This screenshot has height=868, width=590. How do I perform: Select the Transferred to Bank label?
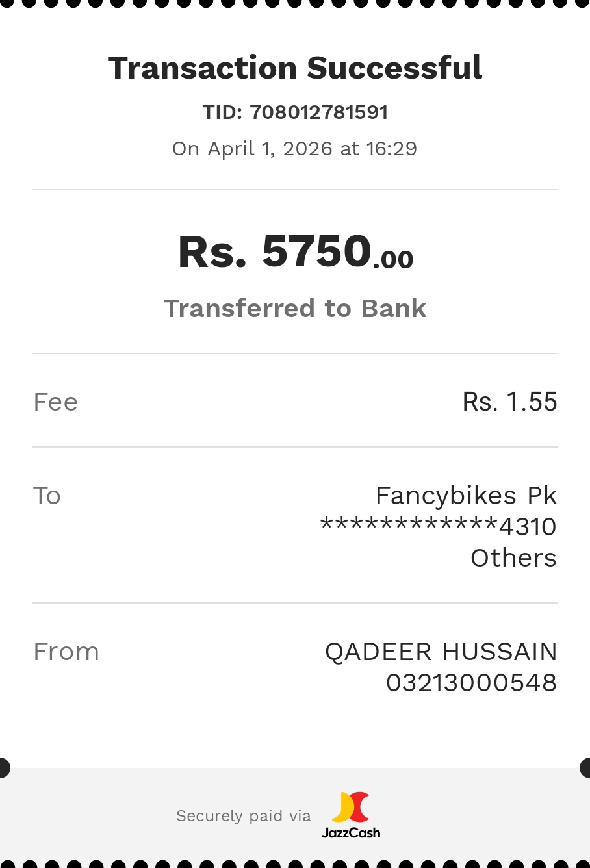tap(295, 309)
